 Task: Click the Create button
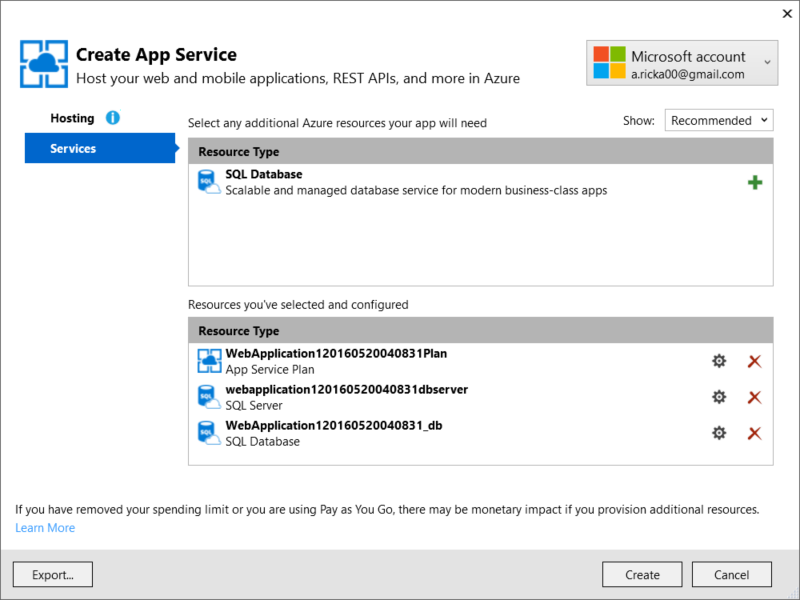[642, 574]
